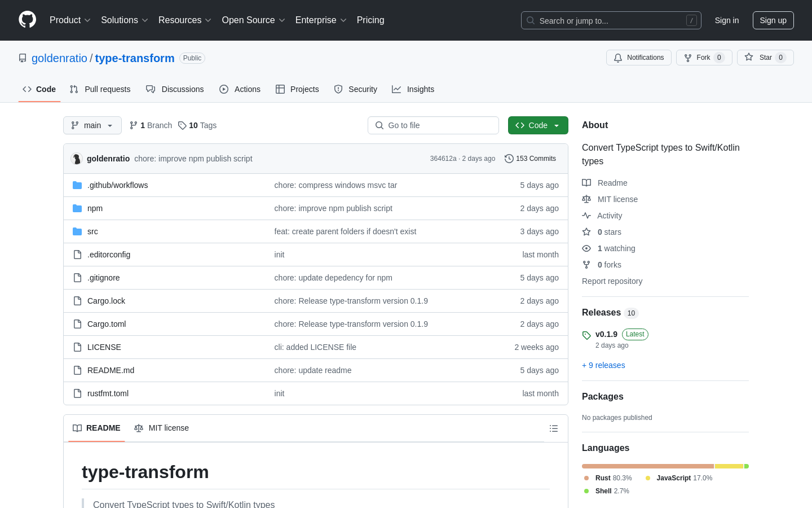Go to the GitHub homepage logo
The height and width of the screenshot is (508, 812).
[x=27, y=20]
